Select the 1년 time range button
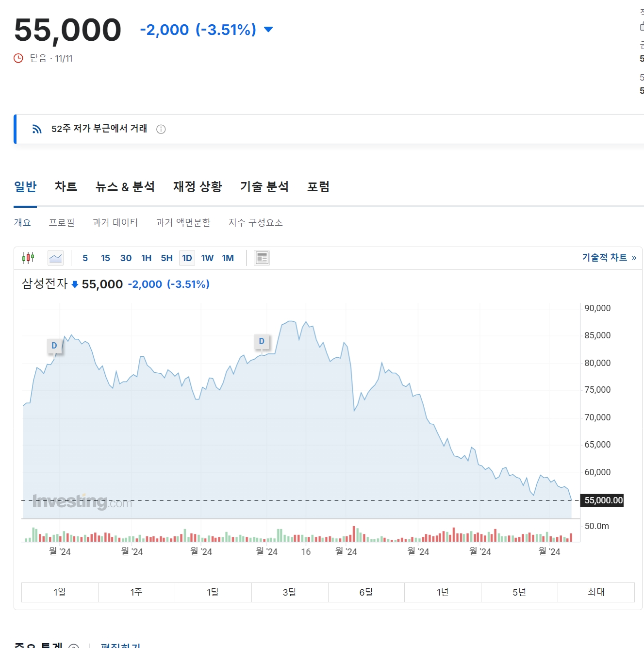This screenshot has width=644, height=648. coord(443,592)
